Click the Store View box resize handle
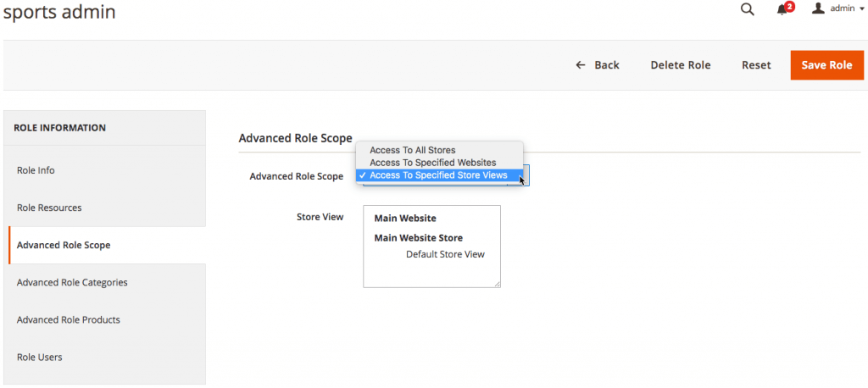868x388 pixels. pos(497,284)
